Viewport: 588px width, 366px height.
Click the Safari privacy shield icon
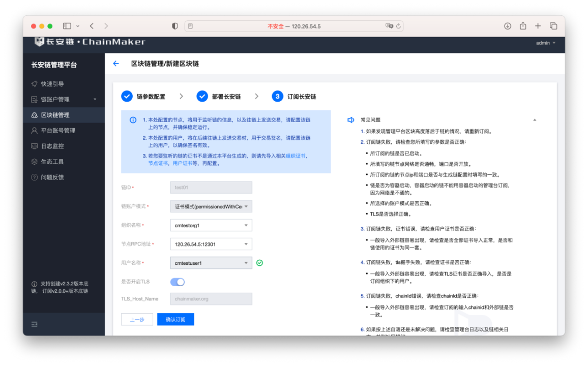[x=175, y=26]
